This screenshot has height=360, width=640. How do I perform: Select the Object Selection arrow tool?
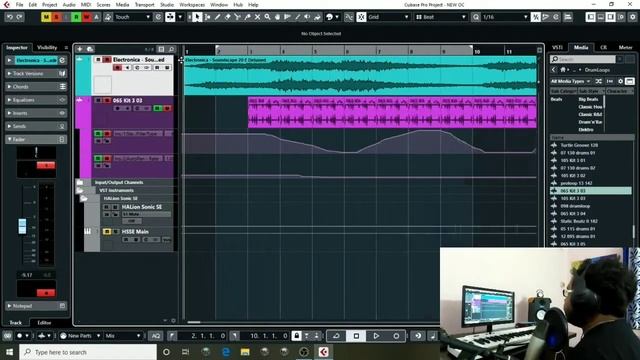click(197, 17)
